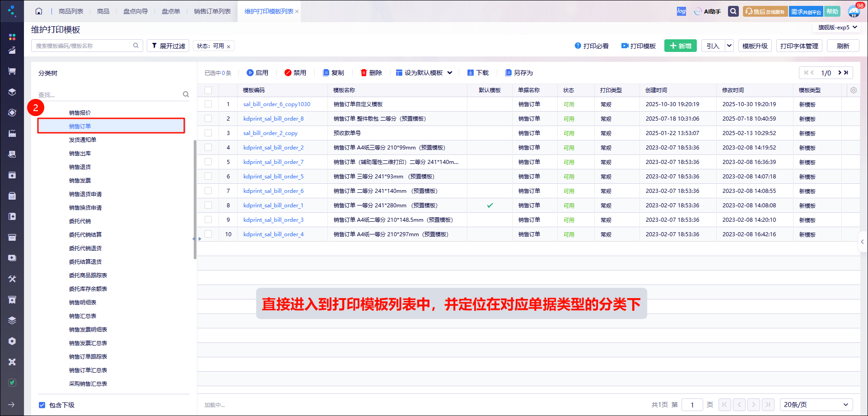This screenshot has height=416, width=868.
Task: Switch to the 商品 tab
Action: coord(103,11)
